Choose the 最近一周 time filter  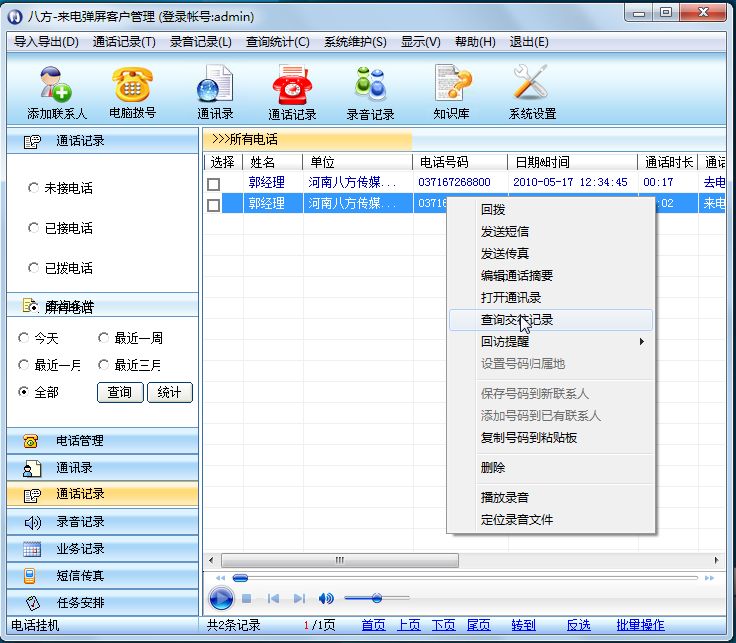[x=104, y=338]
